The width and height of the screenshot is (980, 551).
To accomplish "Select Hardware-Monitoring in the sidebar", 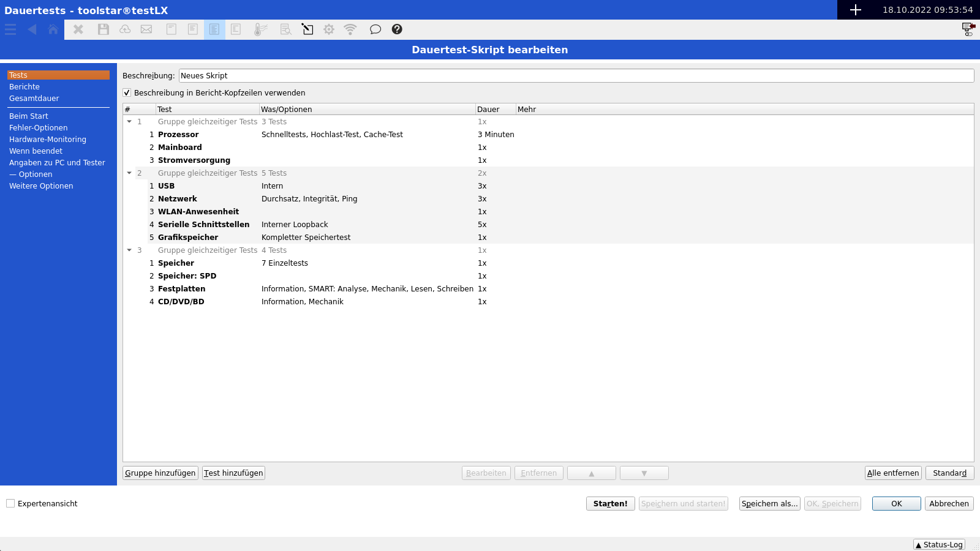I will click(48, 140).
